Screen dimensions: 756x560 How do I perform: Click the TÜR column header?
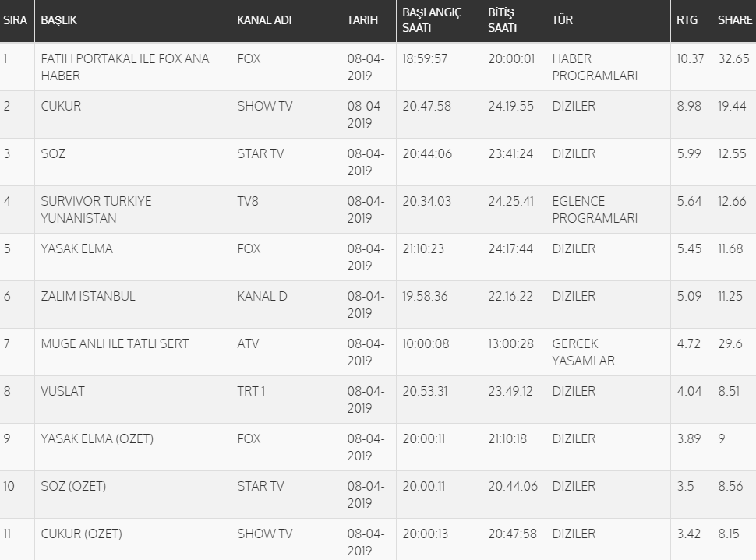[562, 20]
